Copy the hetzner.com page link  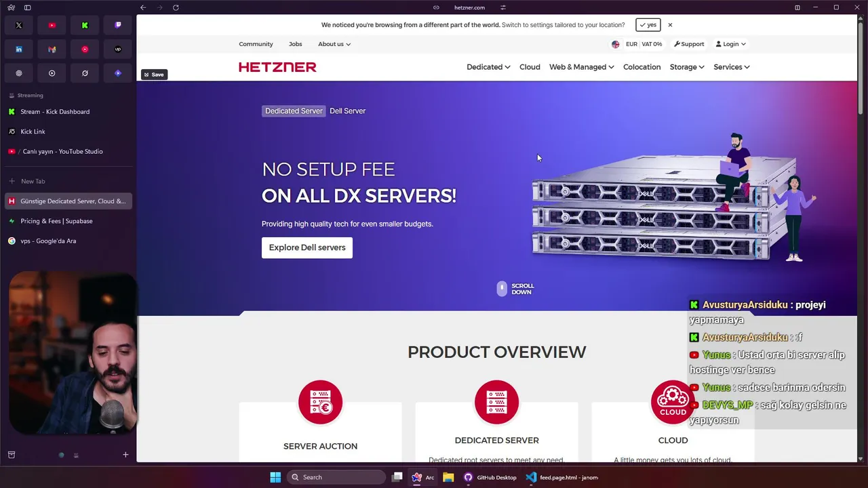click(436, 7)
